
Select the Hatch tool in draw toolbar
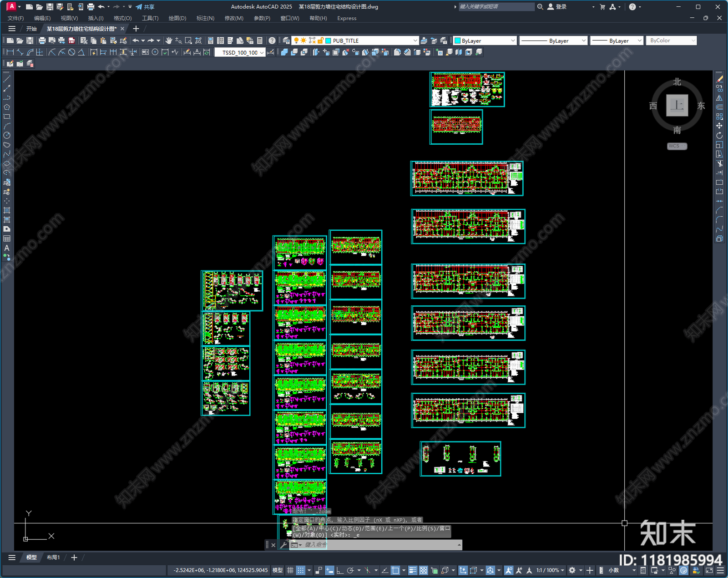pyautogui.click(x=7, y=210)
